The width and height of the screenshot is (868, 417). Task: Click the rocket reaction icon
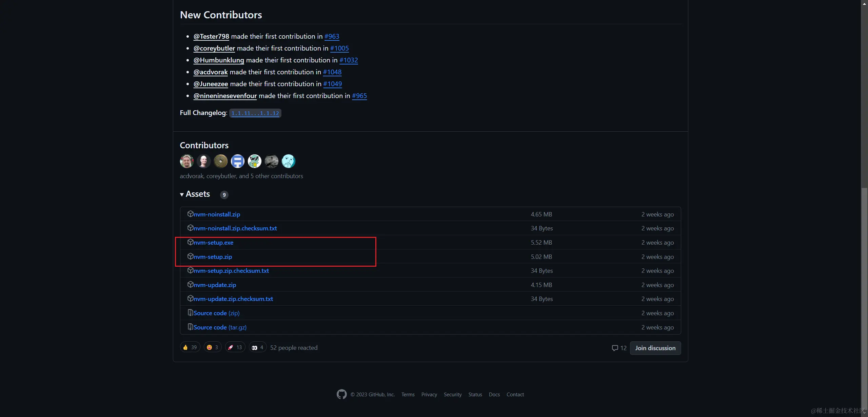pos(231,347)
